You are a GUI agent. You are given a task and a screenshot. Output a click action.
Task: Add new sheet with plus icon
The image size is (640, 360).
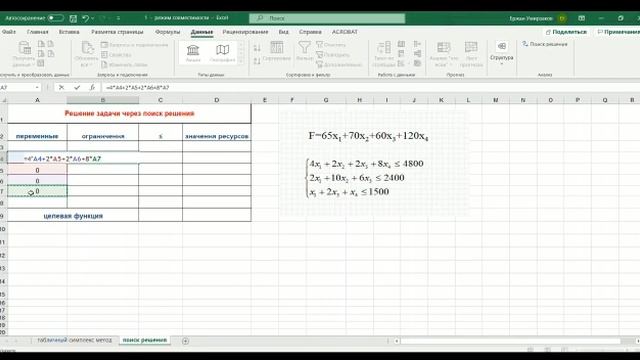tap(185, 340)
